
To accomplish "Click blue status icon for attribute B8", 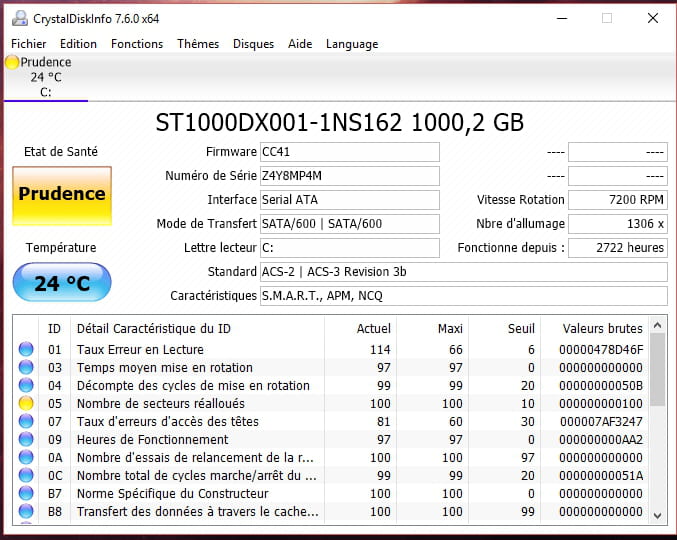I will [26, 512].
